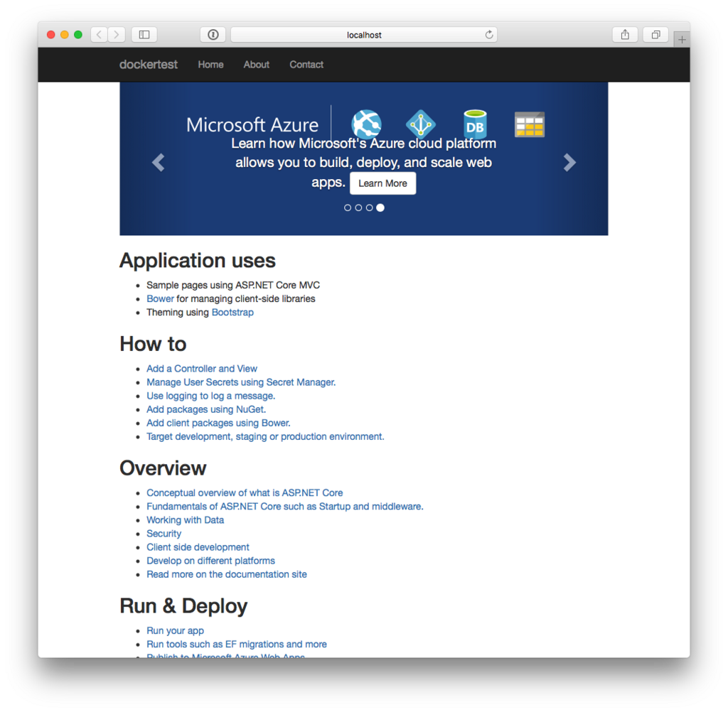Open the Share menu in Safari
The image size is (728, 712).
tap(625, 35)
